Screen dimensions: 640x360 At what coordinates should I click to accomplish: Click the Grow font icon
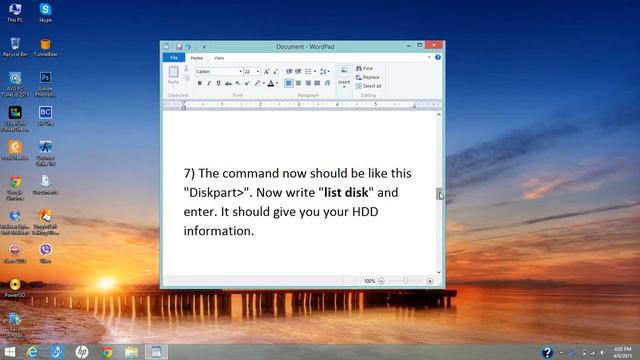(267, 71)
